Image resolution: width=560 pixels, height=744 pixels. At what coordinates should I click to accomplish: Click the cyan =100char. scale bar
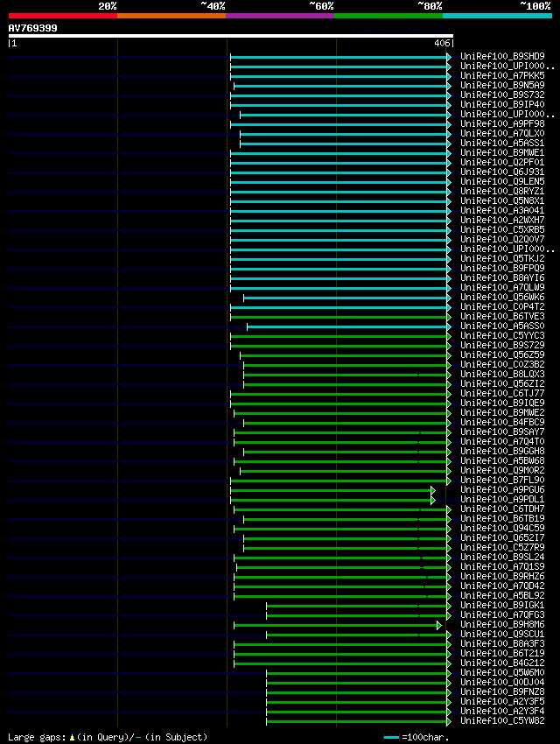pos(391,737)
